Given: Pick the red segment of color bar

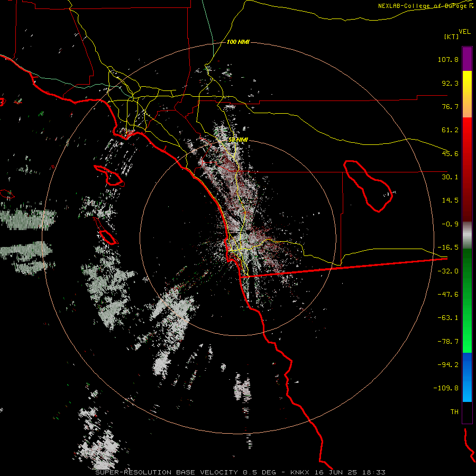Looking at the screenshot, I should click(x=467, y=169).
